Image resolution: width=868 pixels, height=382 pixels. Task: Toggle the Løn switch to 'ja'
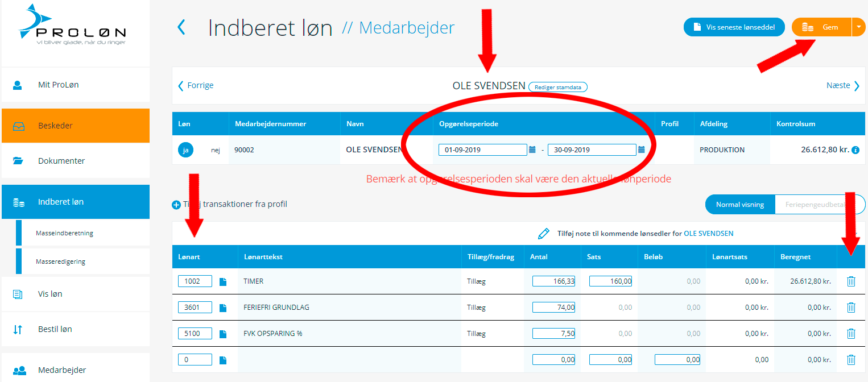click(x=185, y=150)
